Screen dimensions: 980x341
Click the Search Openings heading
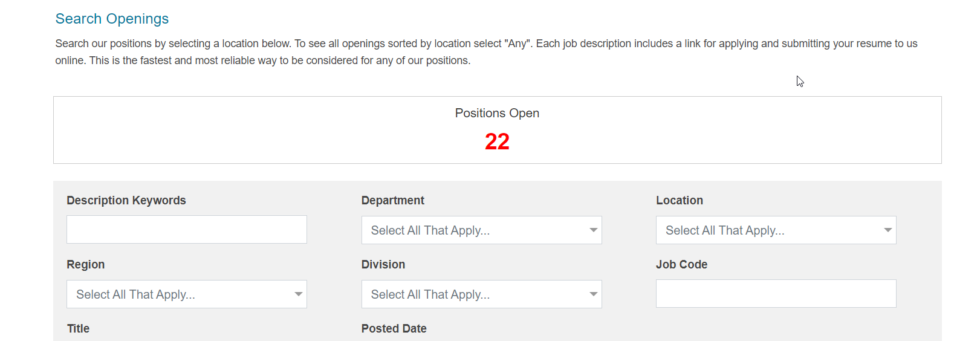(112, 19)
